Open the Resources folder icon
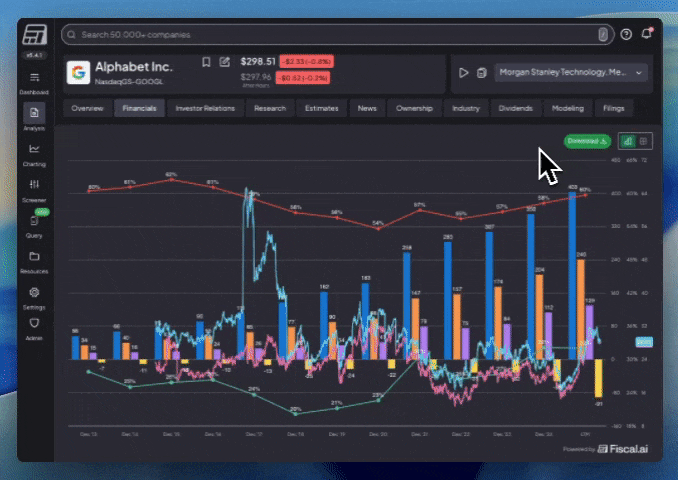The height and width of the screenshot is (480, 678). click(x=34, y=256)
